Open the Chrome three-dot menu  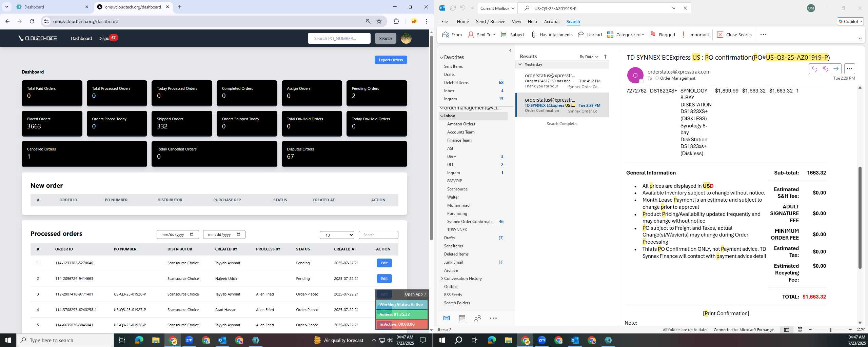point(427,21)
